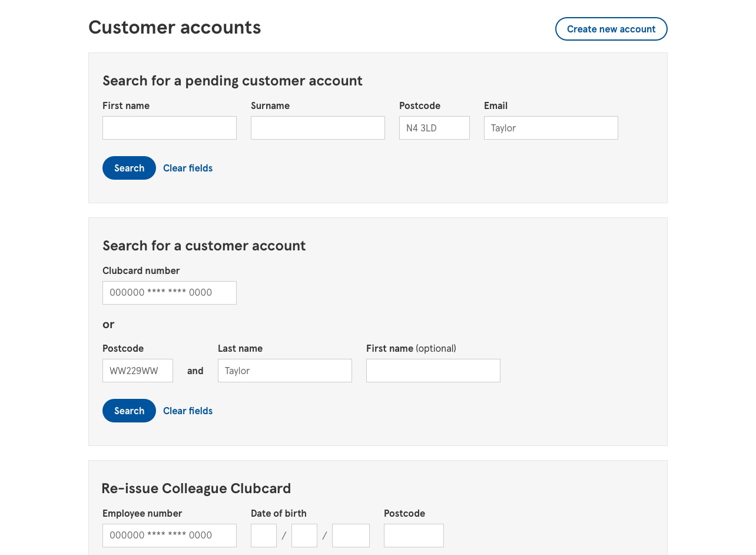Focus the pending account Surname field

pyautogui.click(x=318, y=128)
